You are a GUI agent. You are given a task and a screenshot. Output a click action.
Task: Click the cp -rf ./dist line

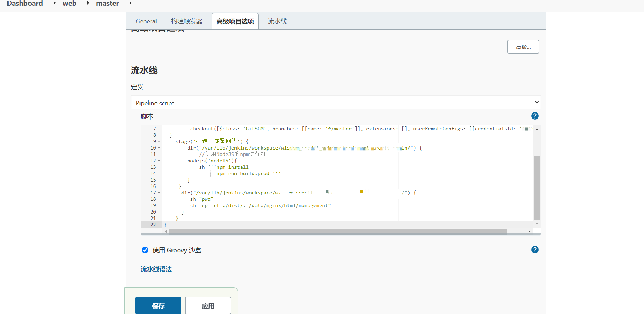pos(260,206)
